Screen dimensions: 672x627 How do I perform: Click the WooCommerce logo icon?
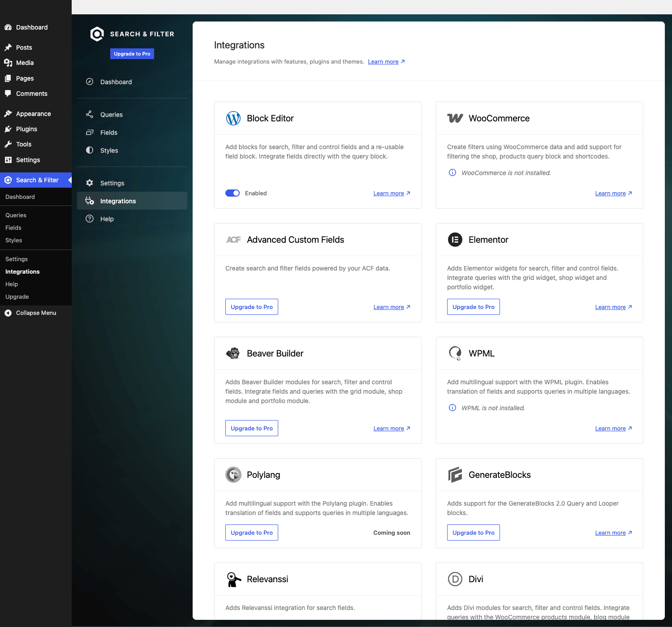(x=455, y=118)
